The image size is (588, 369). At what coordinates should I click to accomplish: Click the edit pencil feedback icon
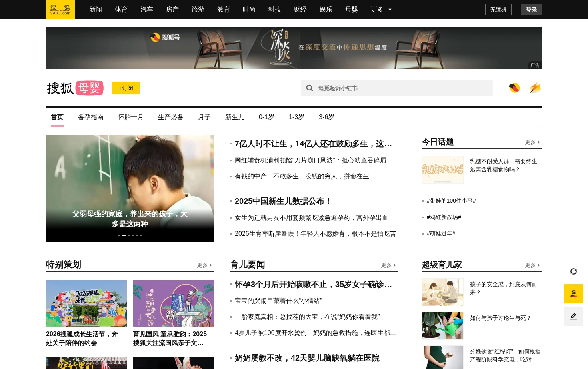coord(574,316)
